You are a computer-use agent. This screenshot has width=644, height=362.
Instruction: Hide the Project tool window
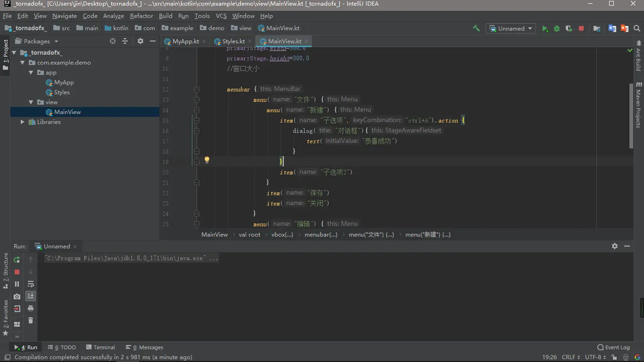pos(152,41)
